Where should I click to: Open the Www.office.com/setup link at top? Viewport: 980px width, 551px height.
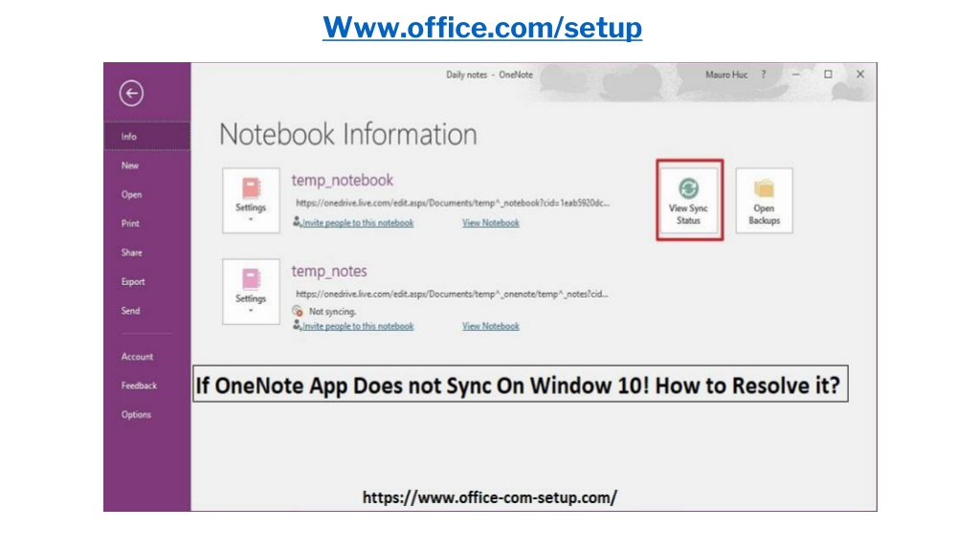point(482,28)
